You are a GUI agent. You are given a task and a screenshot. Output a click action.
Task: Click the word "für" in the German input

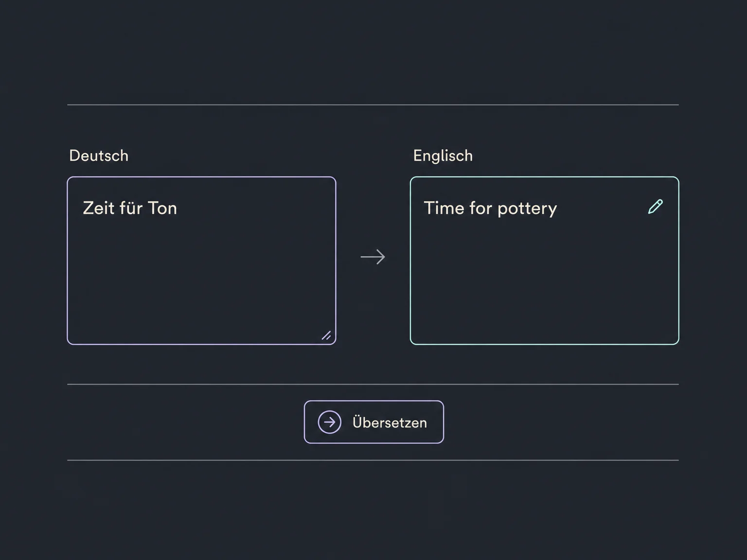[x=131, y=208]
